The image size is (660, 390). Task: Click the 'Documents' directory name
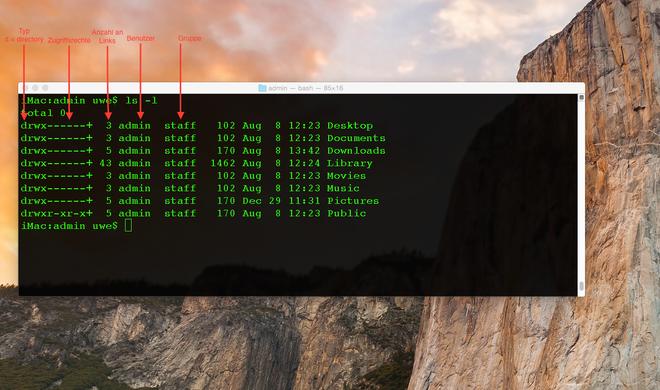[357, 138]
